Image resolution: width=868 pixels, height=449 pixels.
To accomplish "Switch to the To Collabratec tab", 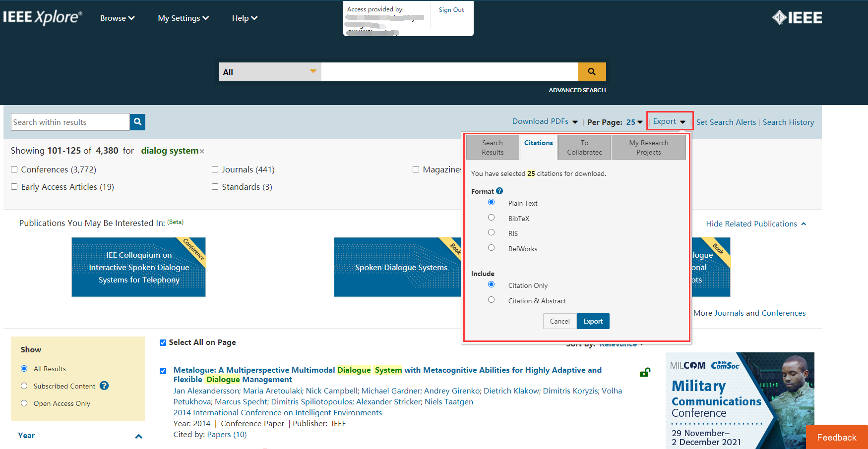I will [584, 147].
